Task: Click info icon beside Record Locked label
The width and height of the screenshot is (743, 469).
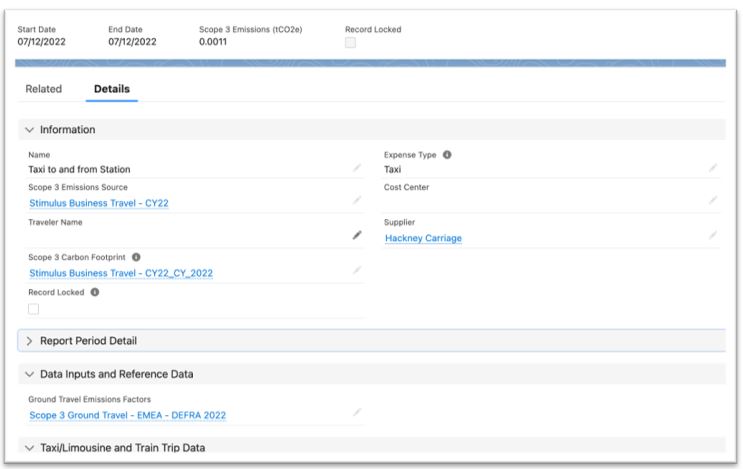Action: [x=95, y=292]
